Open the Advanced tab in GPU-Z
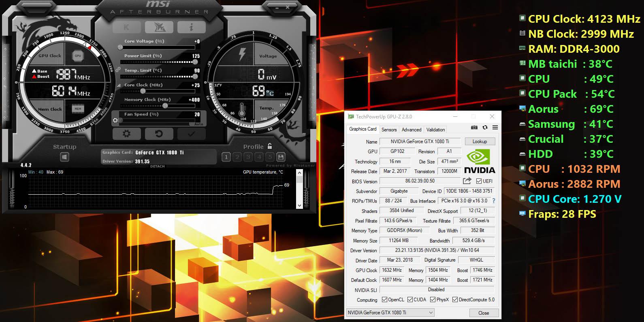Screen dimensions: 644x322 412,130
